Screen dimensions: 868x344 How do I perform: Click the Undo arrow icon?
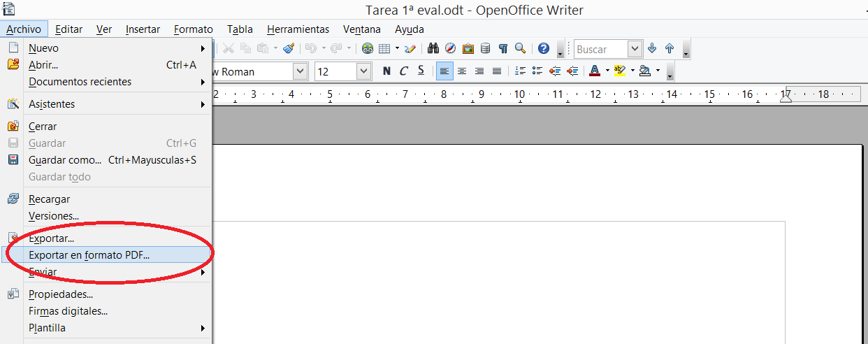pos(311,49)
